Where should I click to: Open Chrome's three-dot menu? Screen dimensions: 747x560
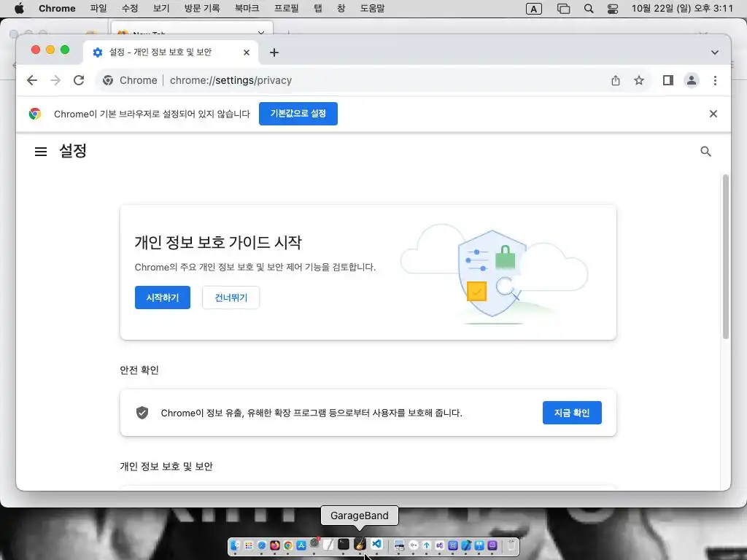pos(715,80)
